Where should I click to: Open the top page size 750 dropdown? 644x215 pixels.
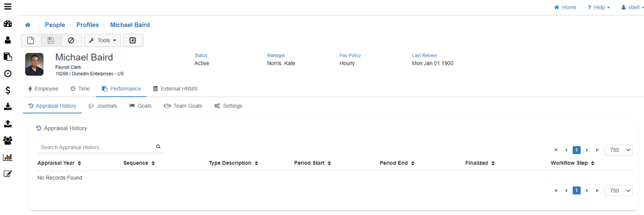coord(618,150)
